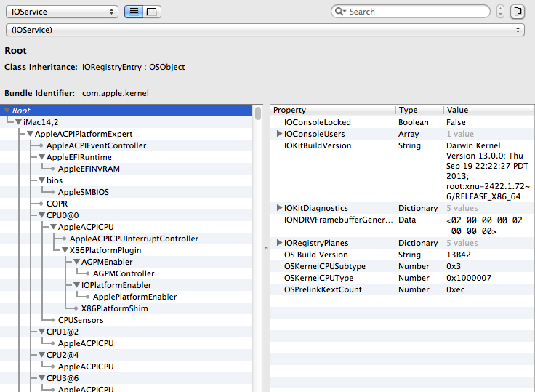Sort by the Property column header
Screen dimensions: 535x392
click(333, 110)
